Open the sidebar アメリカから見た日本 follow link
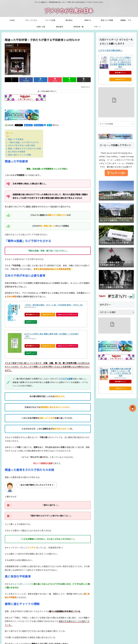This screenshot has width=138, height=644. click(110, 50)
